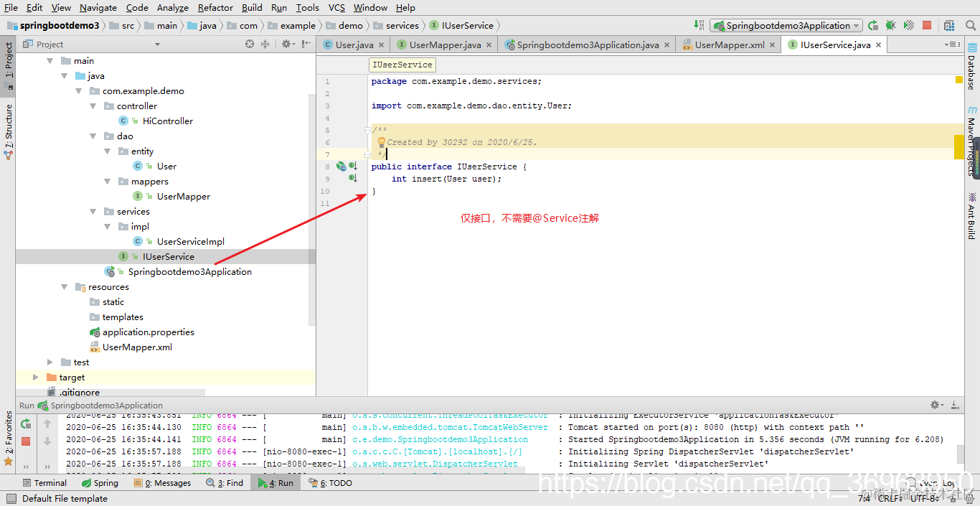Open Project panel settings gear

(287, 44)
